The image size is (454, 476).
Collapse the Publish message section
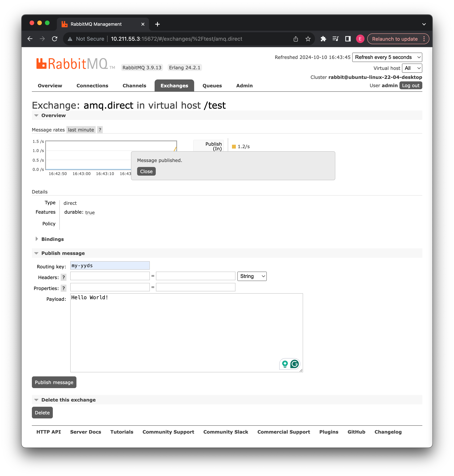point(63,253)
